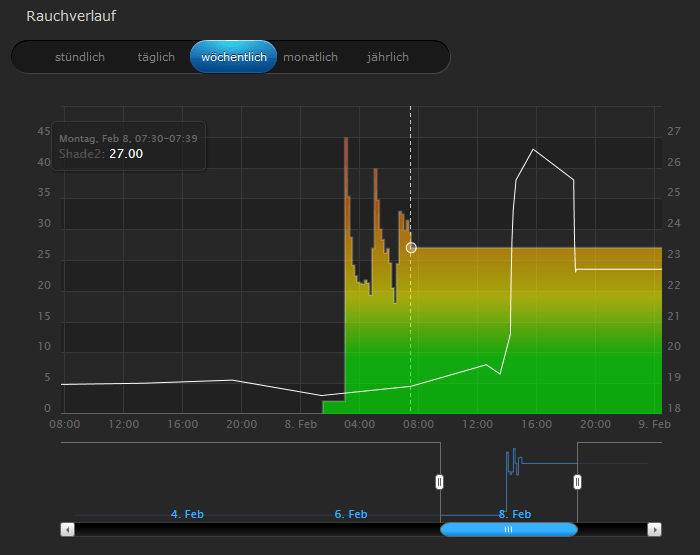Click the 12:00 label before 8. Feb
This screenshot has width=700, height=555.
(x=123, y=424)
